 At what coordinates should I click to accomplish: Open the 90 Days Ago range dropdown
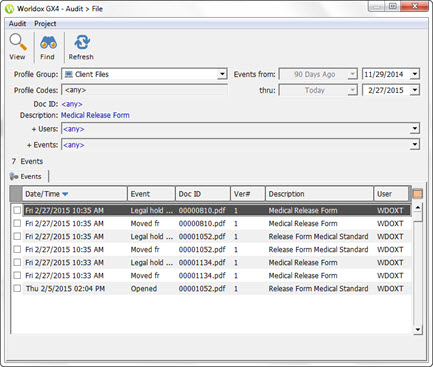tap(352, 74)
